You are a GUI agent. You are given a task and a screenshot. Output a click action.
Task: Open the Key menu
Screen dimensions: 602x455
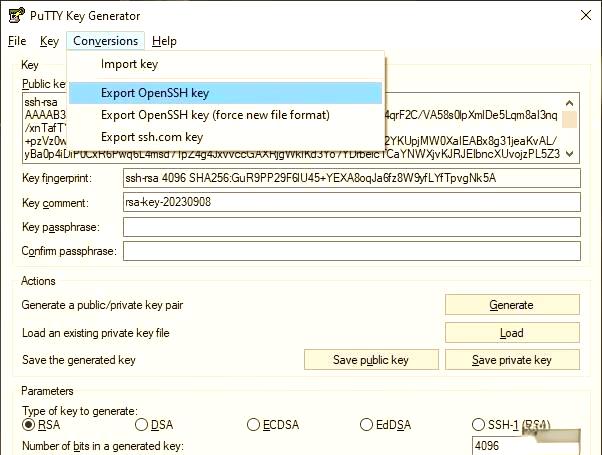(49, 41)
